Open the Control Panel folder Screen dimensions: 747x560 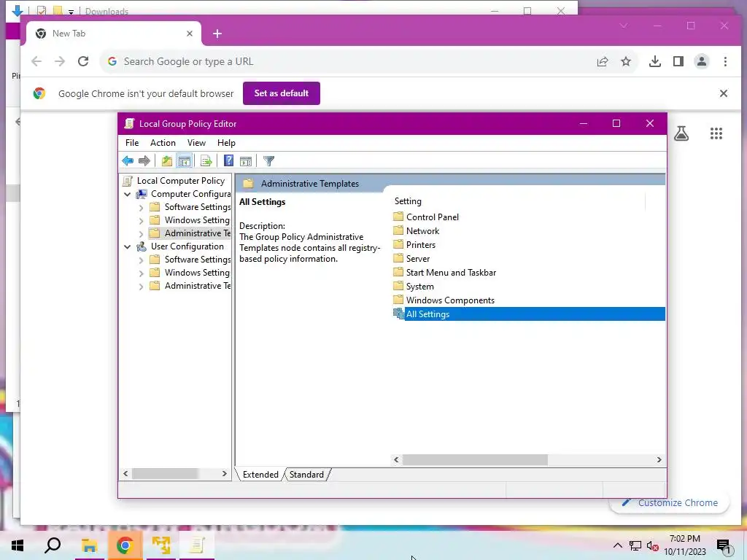[432, 217]
